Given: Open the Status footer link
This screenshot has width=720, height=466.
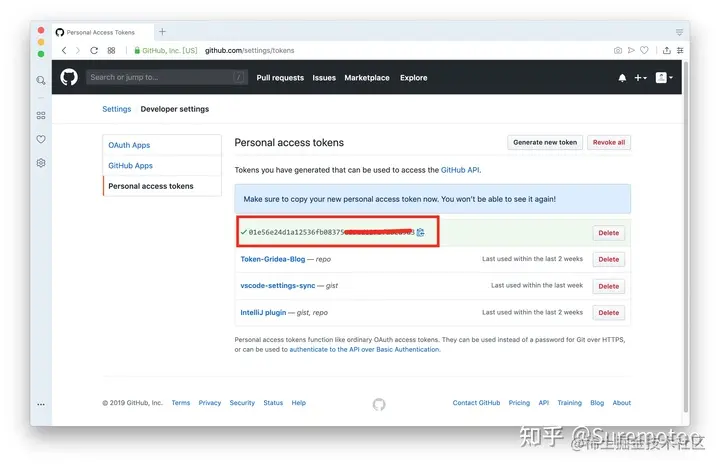Looking at the screenshot, I should [x=273, y=403].
